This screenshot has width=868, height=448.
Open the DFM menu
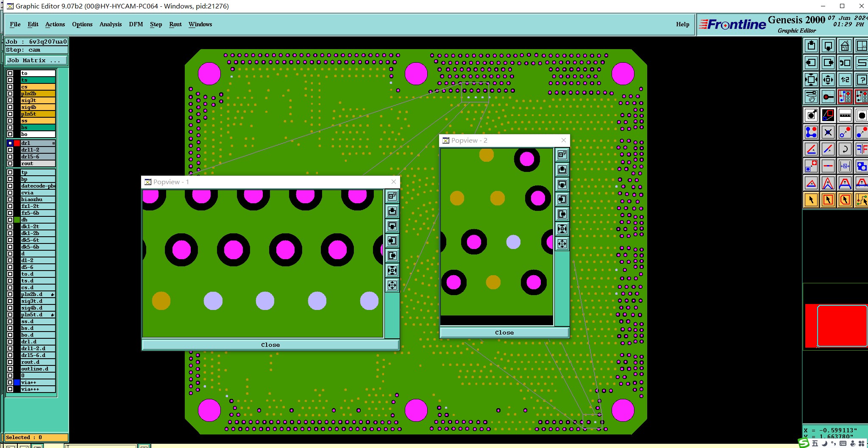coord(136,24)
